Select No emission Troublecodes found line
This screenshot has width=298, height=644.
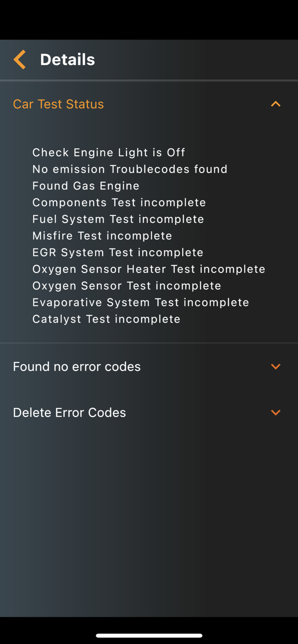(x=130, y=169)
